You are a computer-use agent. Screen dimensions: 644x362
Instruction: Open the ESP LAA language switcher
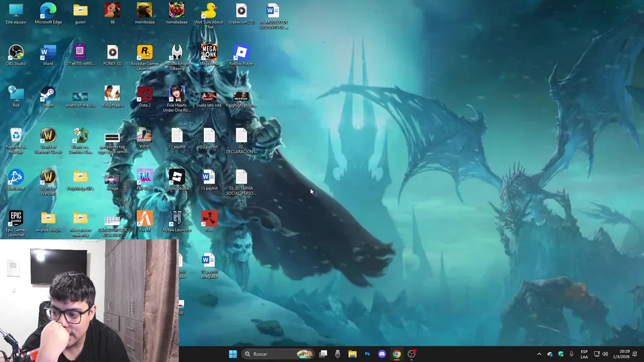click(584, 354)
